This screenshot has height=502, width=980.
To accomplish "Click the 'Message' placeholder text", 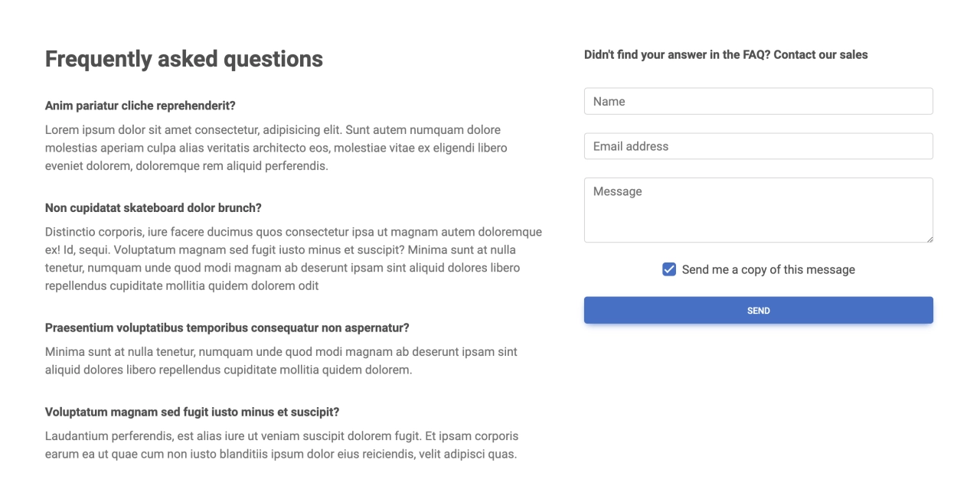I will (x=617, y=191).
